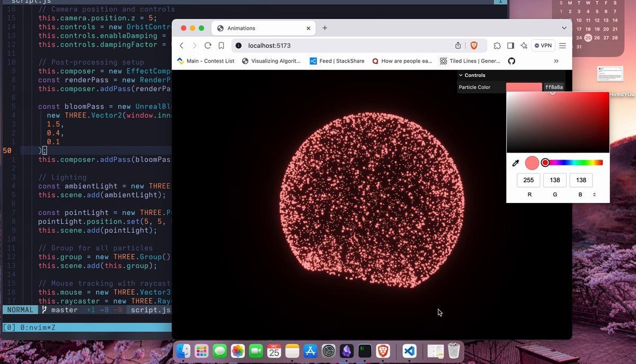Open App Store from the dock
This screenshot has width=636, height=364.
click(x=311, y=351)
